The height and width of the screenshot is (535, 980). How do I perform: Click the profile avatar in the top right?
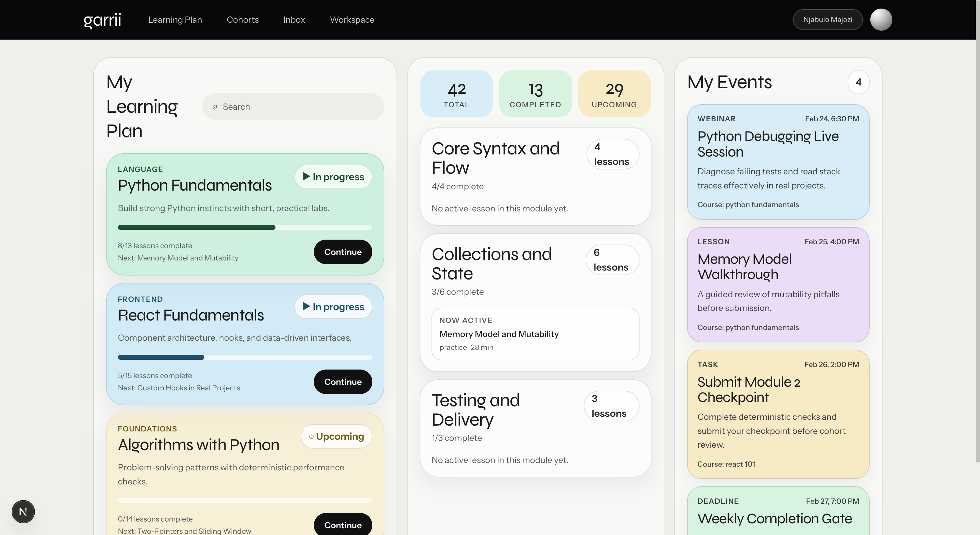click(x=881, y=19)
